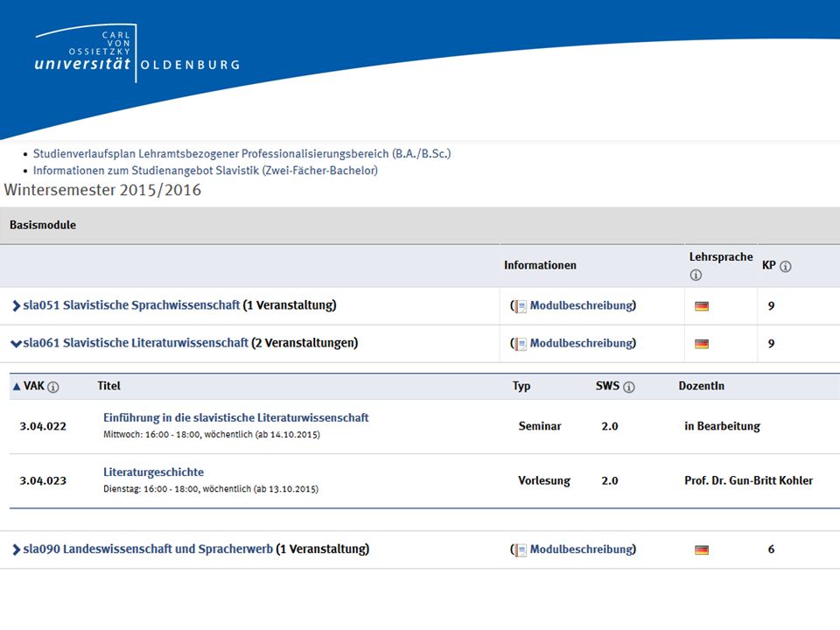Open the Literaturgeschichte course link
This screenshot has height=630, width=840.
[154, 472]
